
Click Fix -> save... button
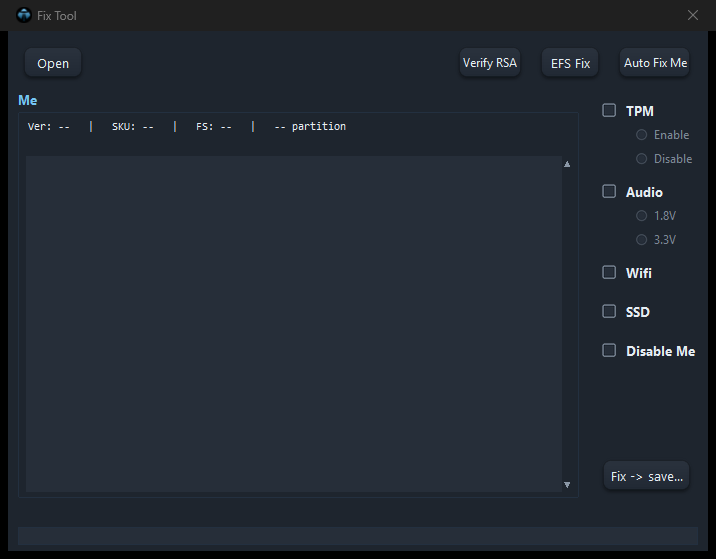(x=647, y=476)
